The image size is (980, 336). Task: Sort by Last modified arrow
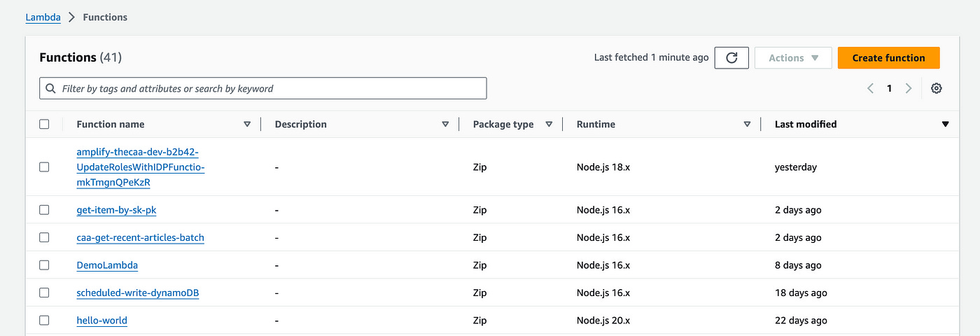(945, 124)
